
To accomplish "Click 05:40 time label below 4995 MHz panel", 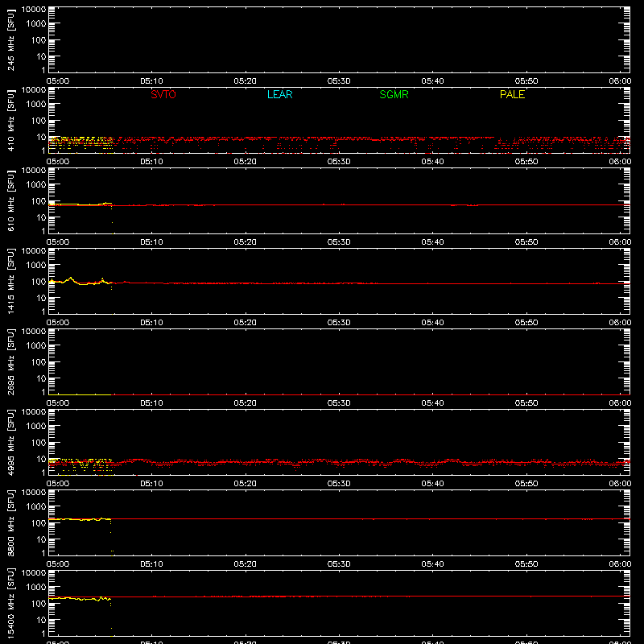I will point(432,484).
